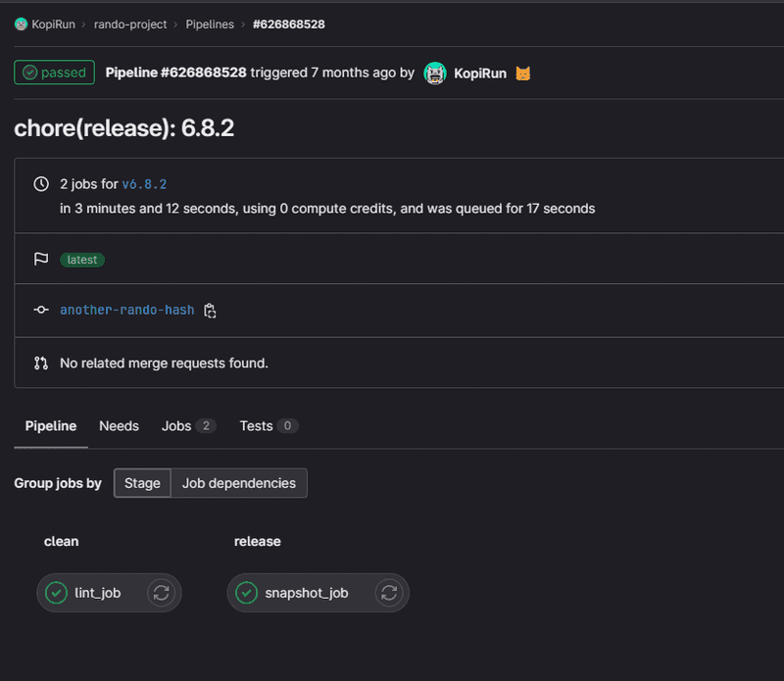Image resolution: width=784 pixels, height=681 pixels.
Task: Click the latest pipeline badge
Action: (82, 260)
